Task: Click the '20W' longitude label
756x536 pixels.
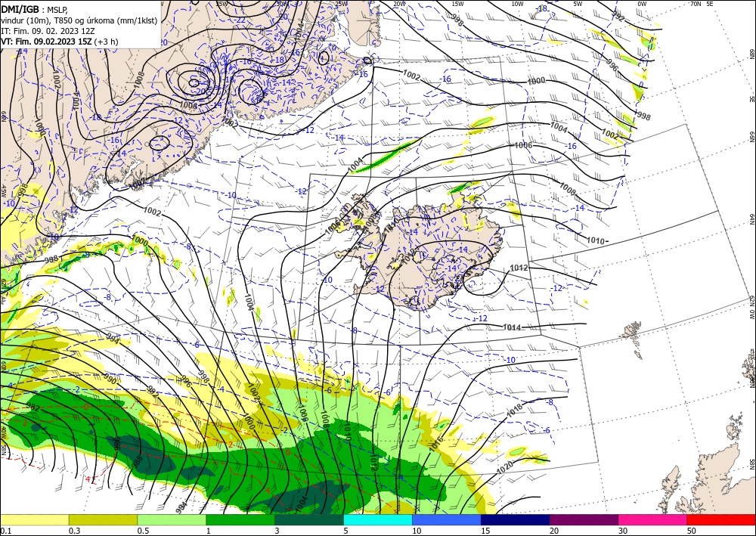Action: tap(399, 4)
